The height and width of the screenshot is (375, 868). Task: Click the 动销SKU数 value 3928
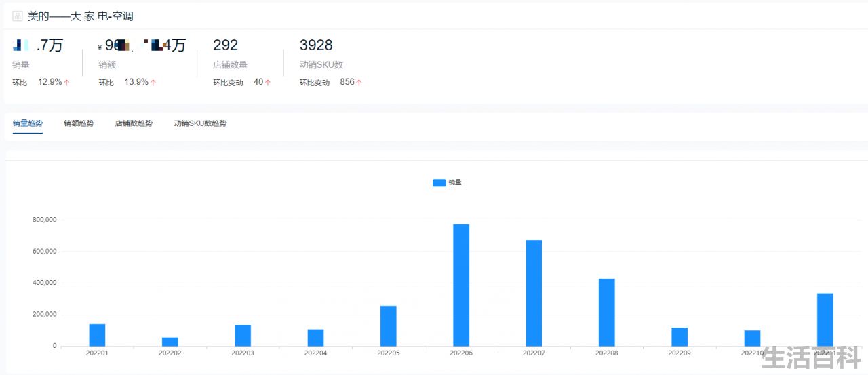click(x=316, y=45)
